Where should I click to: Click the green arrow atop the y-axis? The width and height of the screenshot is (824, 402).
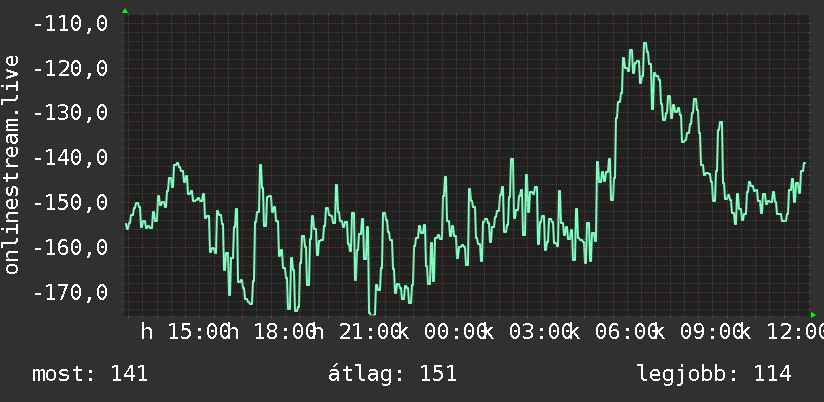coord(125,11)
